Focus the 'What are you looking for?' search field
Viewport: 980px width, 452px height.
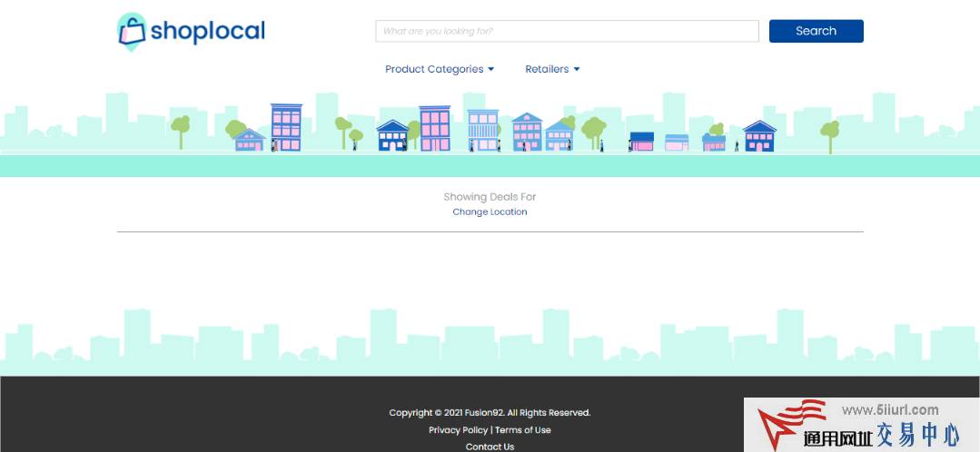pos(567,31)
